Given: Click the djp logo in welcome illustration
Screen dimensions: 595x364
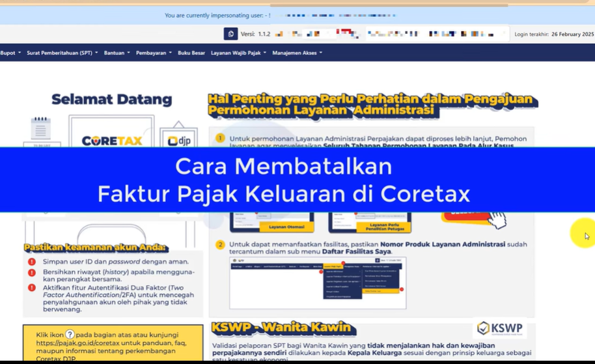Looking at the screenshot, I should 179,141.
